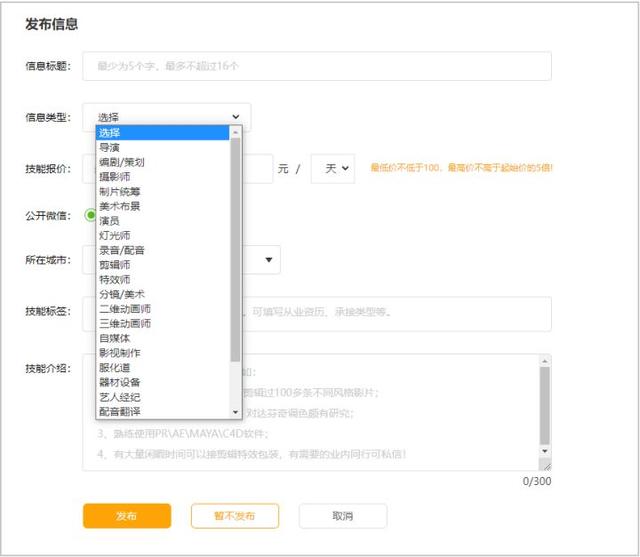The width and height of the screenshot is (640, 557).
Task: Choose 三维动画师 option
Action: click(162, 324)
